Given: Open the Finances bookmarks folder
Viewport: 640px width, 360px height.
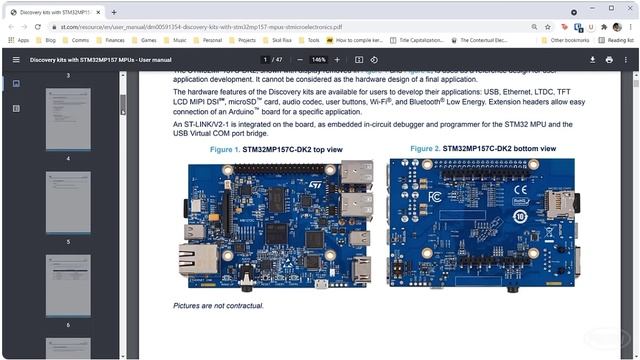Looking at the screenshot, I should point(111,40).
